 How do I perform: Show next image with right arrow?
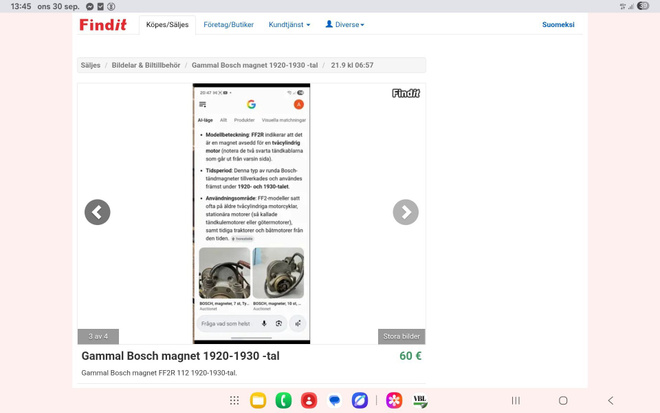tap(405, 212)
